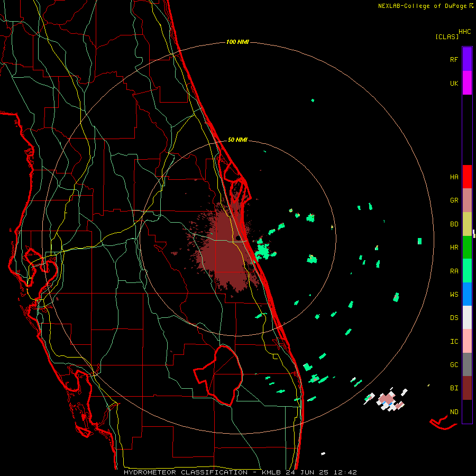Click the 50 NMI range ring label
Viewport: 476px width, 476px height.
[x=237, y=140]
